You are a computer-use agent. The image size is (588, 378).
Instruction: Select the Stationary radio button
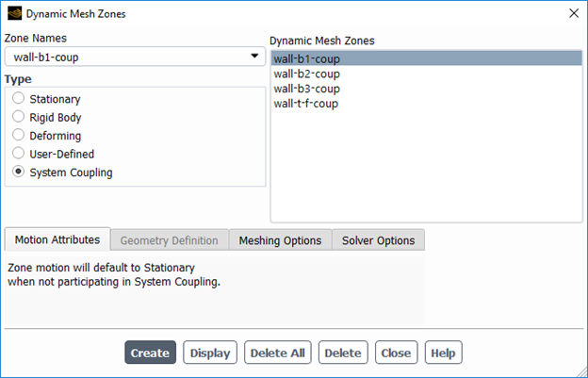(18, 99)
